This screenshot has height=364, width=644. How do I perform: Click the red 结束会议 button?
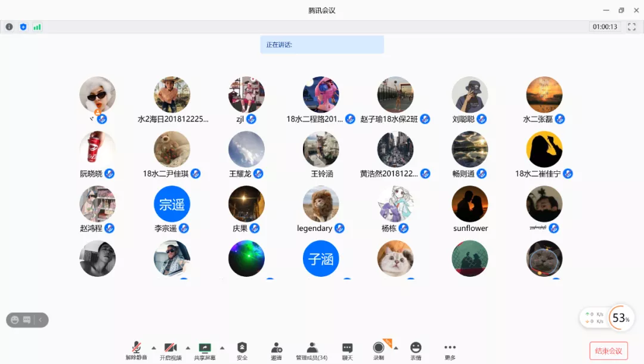[608, 350]
